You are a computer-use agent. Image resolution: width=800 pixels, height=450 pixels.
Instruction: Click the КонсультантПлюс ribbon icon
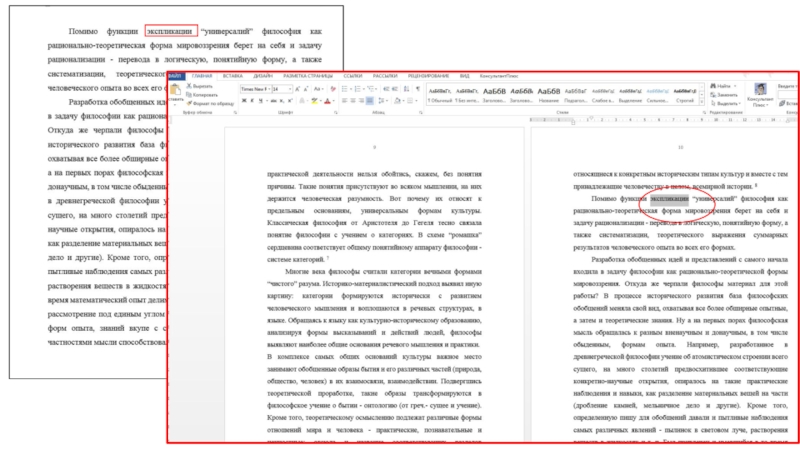coord(761,92)
